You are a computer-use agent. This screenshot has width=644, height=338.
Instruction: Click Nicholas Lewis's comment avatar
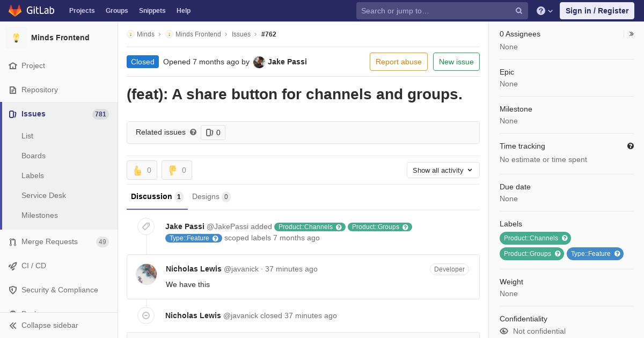[147, 274]
